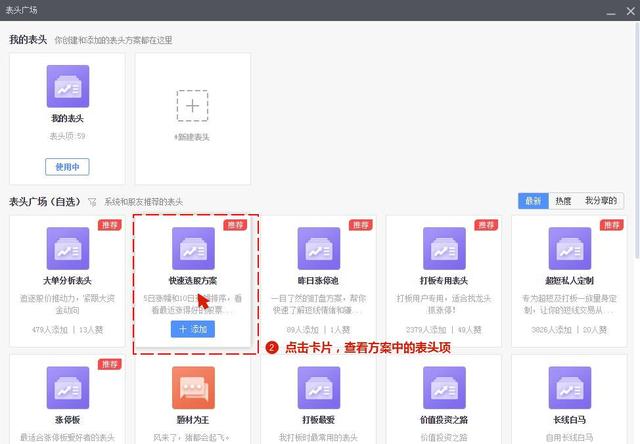Click the 使用中 button under 我的表头
640x444 pixels.
(x=67, y=167)
